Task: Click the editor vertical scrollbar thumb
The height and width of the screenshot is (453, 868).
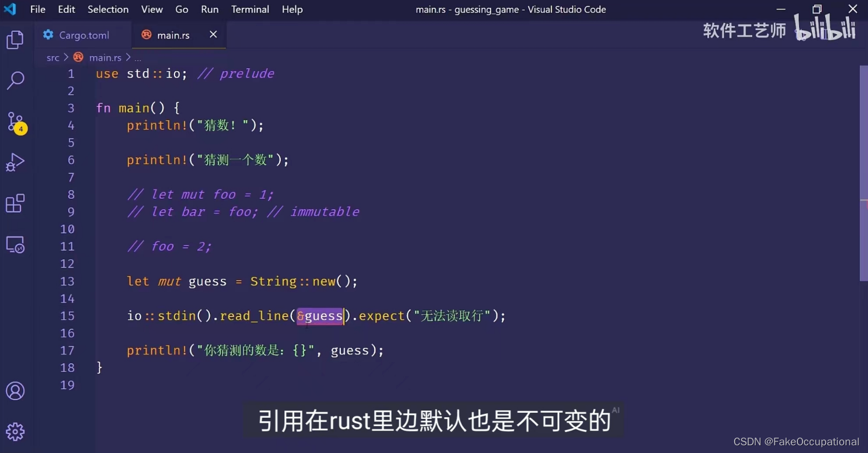Action: tap(863, 173)
